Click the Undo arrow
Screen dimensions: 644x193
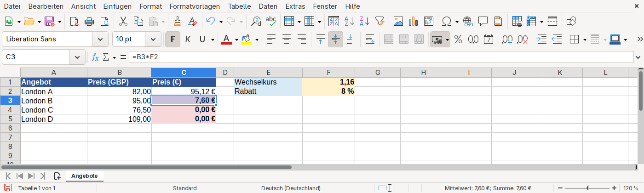[x=211, y=21]
